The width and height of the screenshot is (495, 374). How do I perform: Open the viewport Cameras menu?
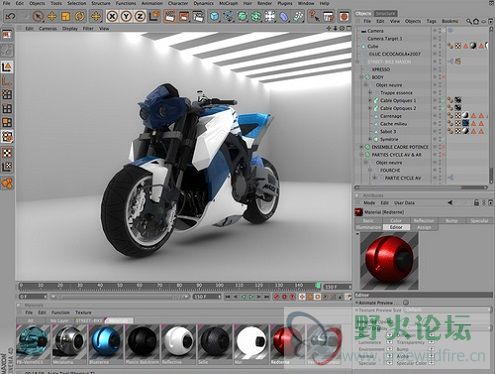(x=48, y=29)
